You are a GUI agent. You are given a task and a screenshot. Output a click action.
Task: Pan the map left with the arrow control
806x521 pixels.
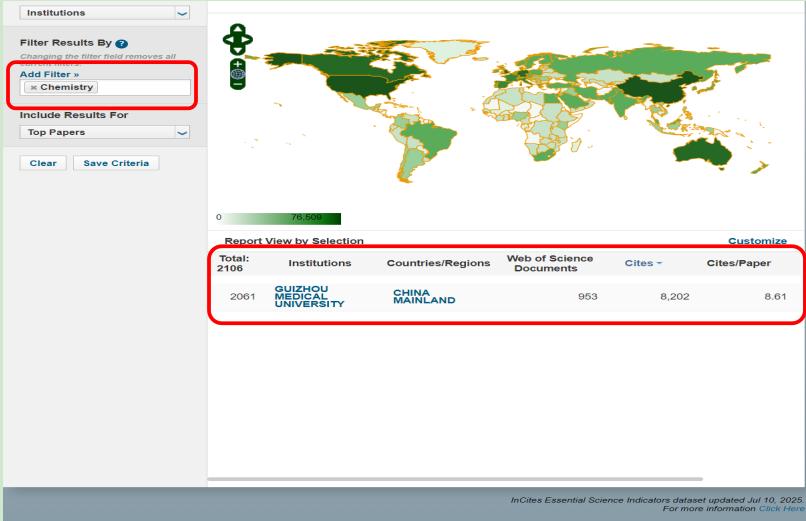228,40
